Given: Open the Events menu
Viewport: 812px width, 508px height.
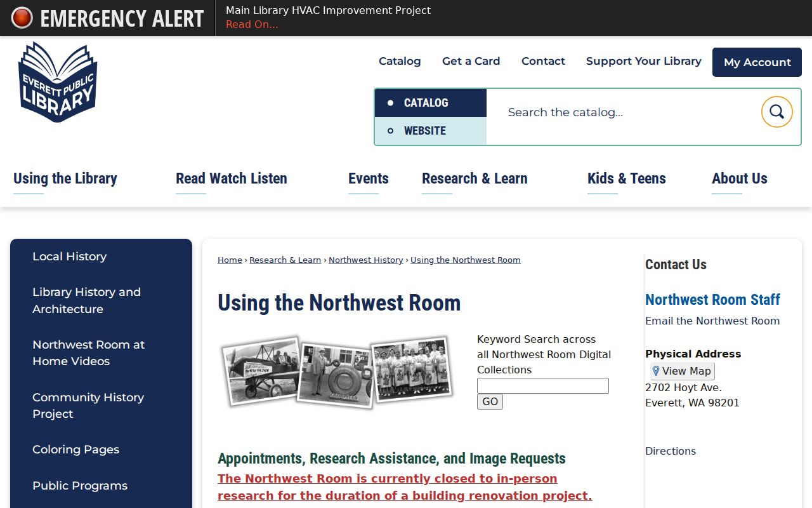Looking at the screenshot, I should (x=369, y=178).
